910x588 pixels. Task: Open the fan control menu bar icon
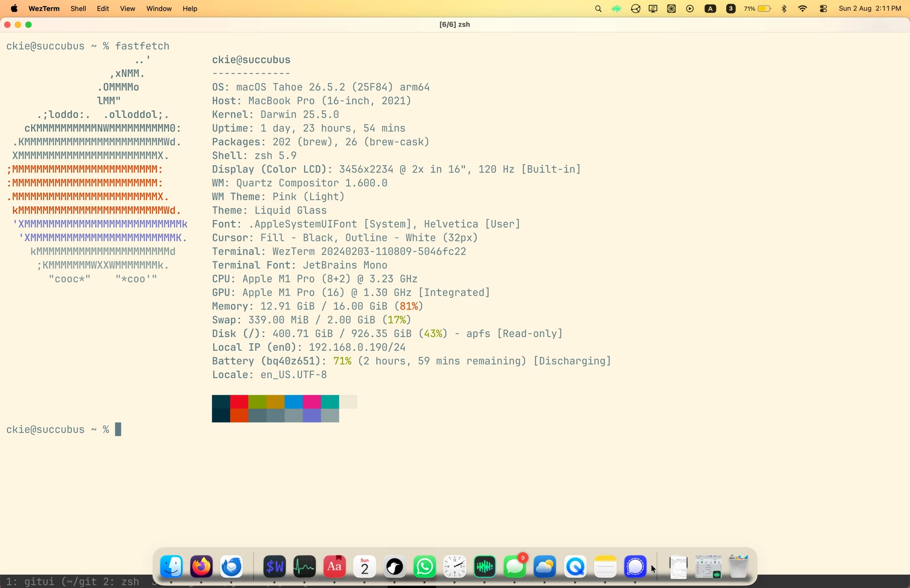point(671,8)
